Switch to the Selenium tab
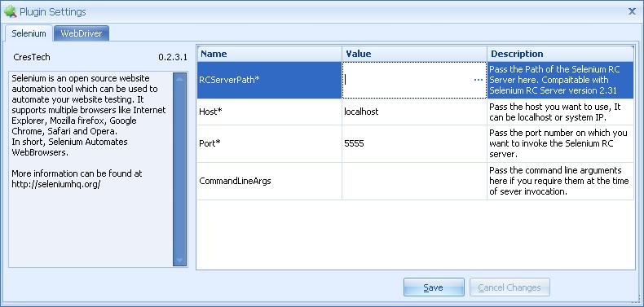The height and width of the screenshot is (307, 644). (29, 33)
